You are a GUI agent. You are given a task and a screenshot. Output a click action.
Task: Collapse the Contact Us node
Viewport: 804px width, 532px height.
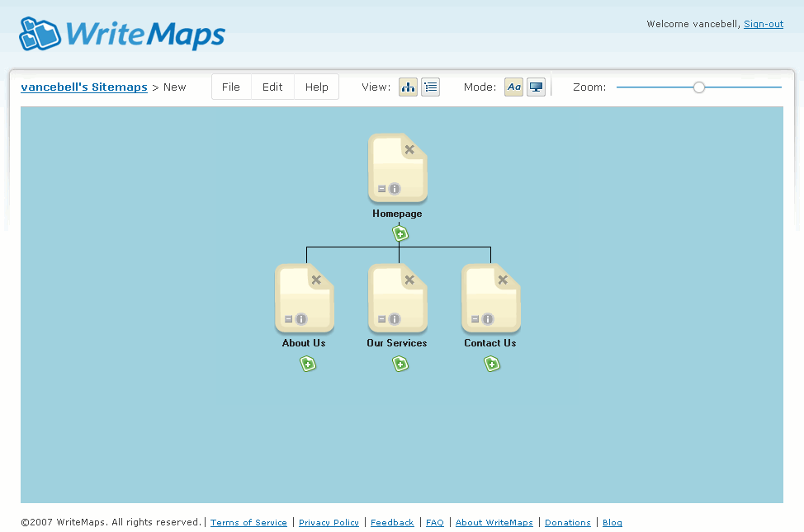(475, 319)
